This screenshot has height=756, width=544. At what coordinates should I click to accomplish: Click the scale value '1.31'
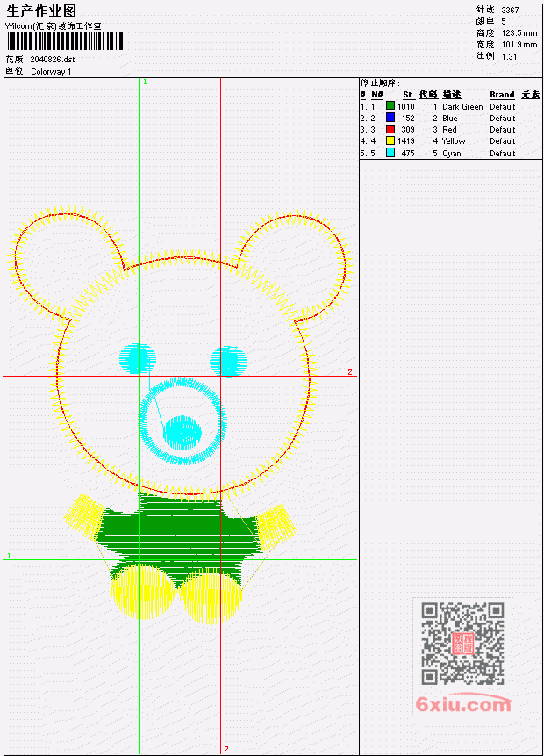[509, 56]
